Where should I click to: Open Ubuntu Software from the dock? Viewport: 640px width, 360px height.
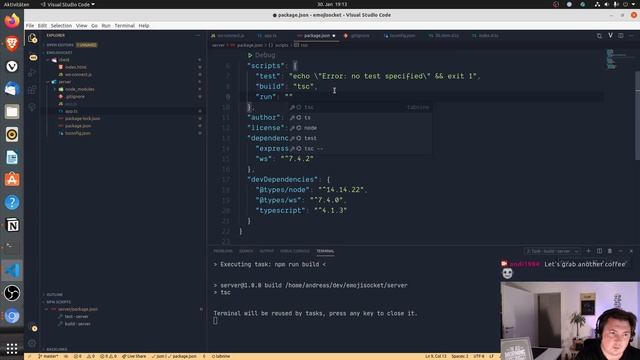tap(12, 180)
